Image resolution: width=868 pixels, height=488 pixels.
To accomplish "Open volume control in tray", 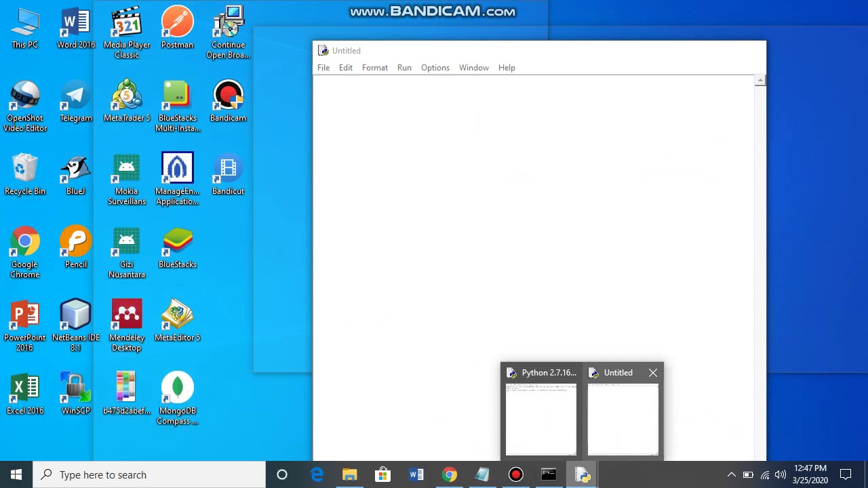I will point(781,474).
